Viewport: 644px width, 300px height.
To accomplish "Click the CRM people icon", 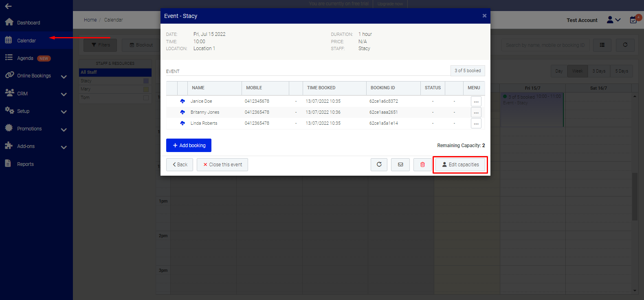I will click(x=9, y=93).
